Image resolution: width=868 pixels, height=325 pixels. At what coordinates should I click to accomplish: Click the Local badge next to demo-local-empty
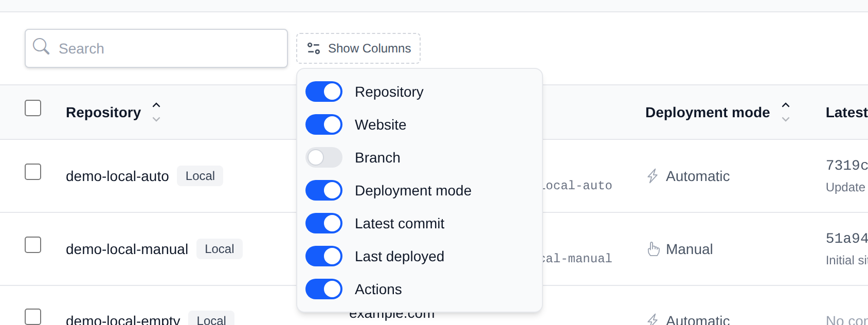coord(211,319)
